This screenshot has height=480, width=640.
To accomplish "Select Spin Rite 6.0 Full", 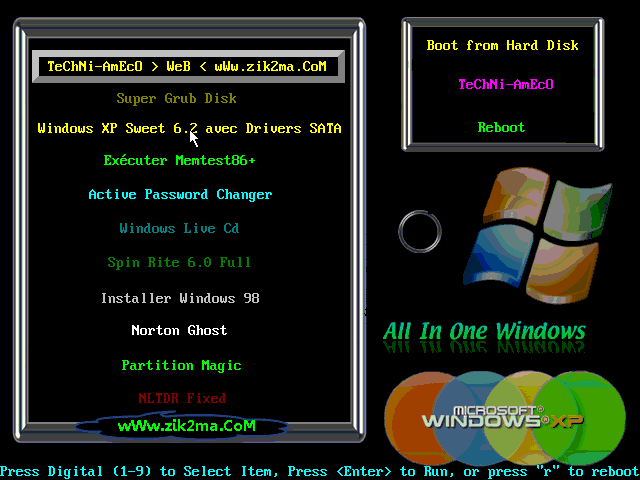I will click(179, 262).
